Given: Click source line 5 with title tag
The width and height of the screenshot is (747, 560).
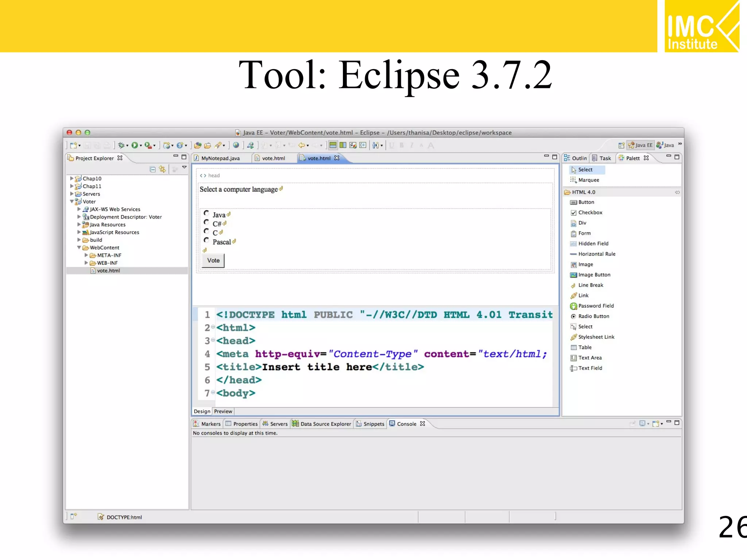Looking at the screenshot, I should click(320, 367).
